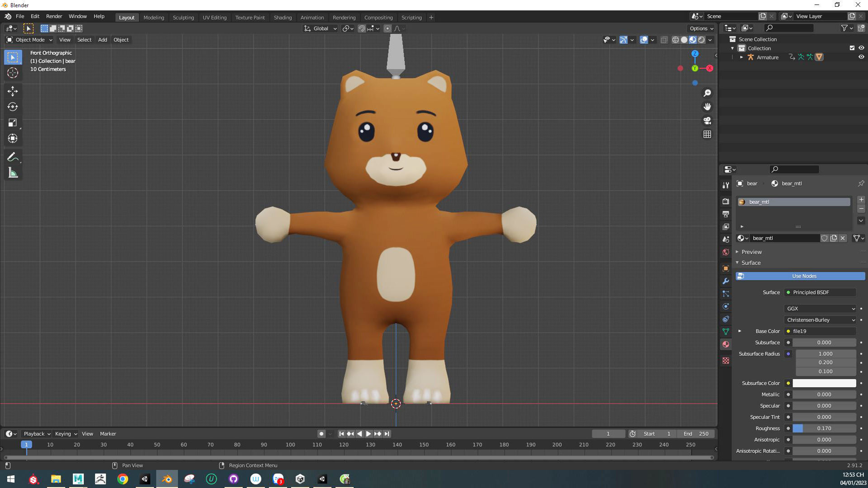Collapse the Collection in the outliner
The height and width of the screenshot is (488, 868).
click(x=732, y=48)
